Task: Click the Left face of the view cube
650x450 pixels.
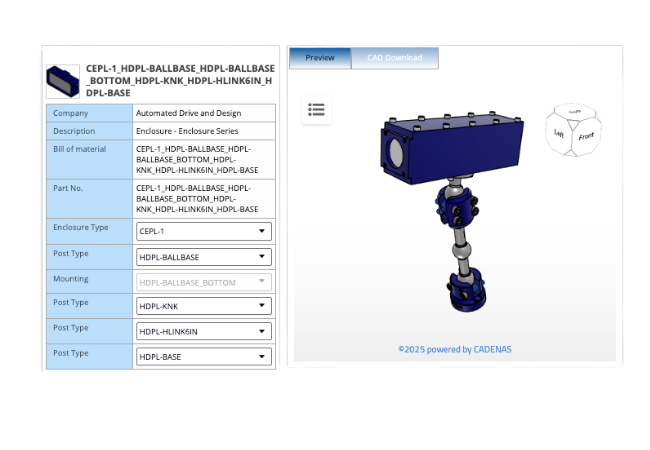Action: pyautogui.click(x=559, y=133)
